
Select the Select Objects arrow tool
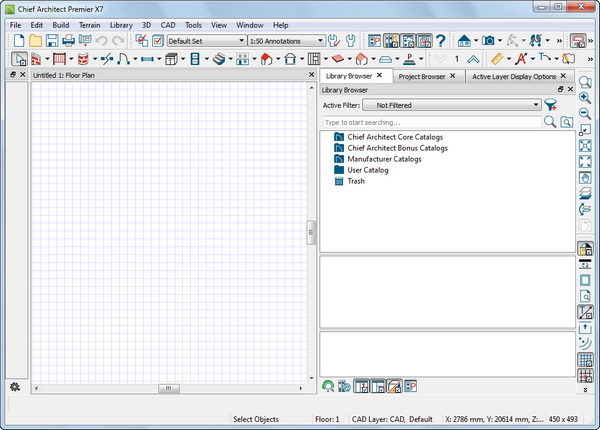pos(19,59)
